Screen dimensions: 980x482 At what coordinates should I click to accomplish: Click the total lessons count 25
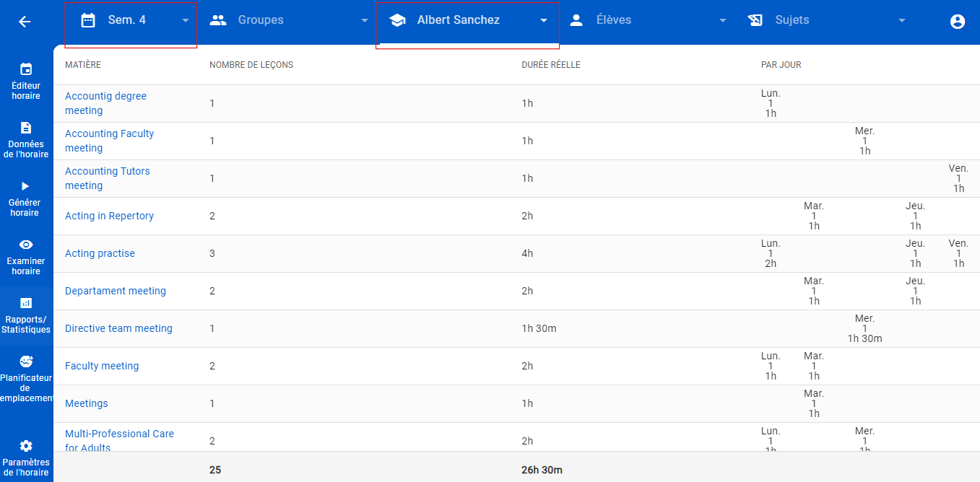click(215, 470)
